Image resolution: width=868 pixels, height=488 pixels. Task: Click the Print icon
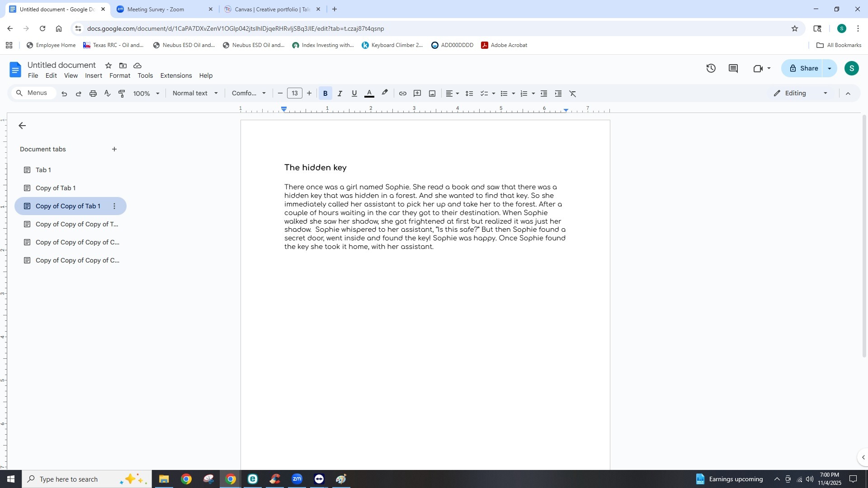point(93,93)
